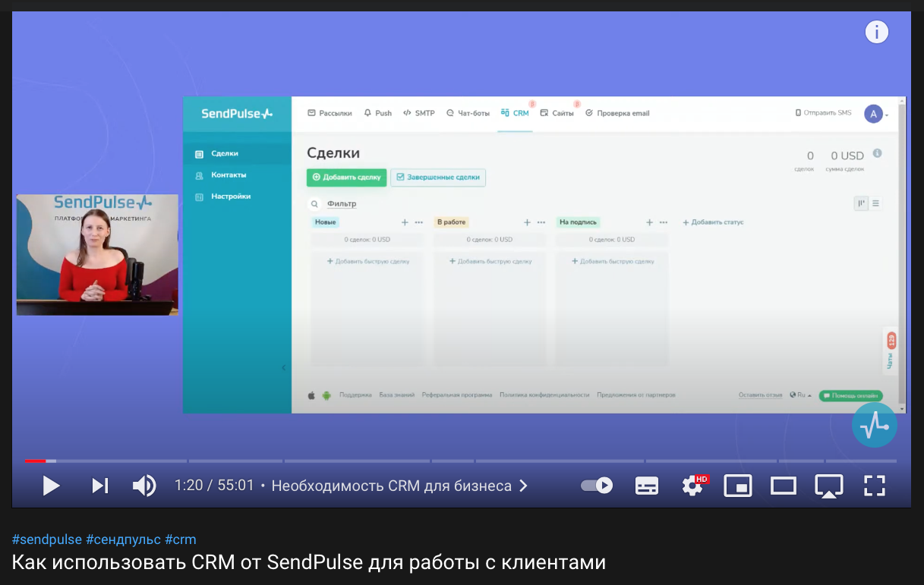
Task: Switch to list view
Action: point(876,203)
